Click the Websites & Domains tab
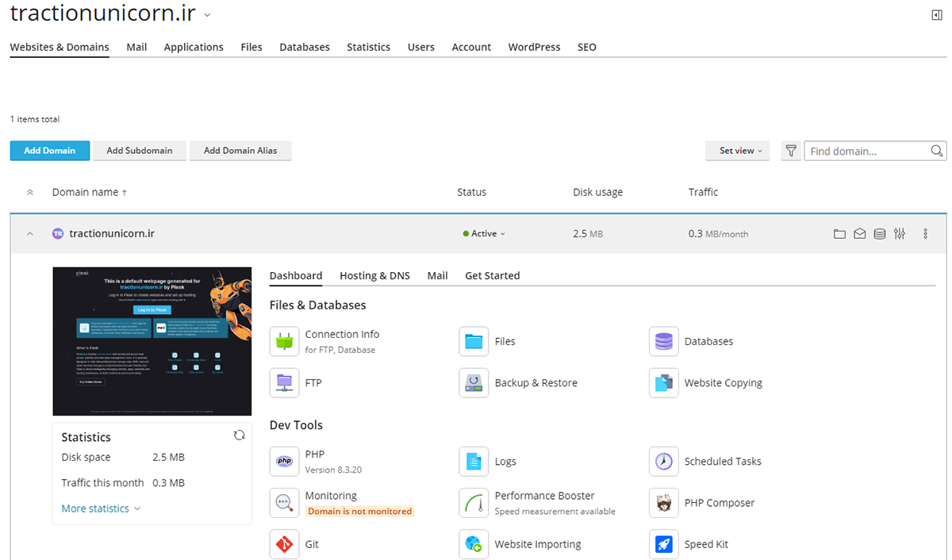The height and width of the screenshot is (560, 952). (x=59, y=47)
